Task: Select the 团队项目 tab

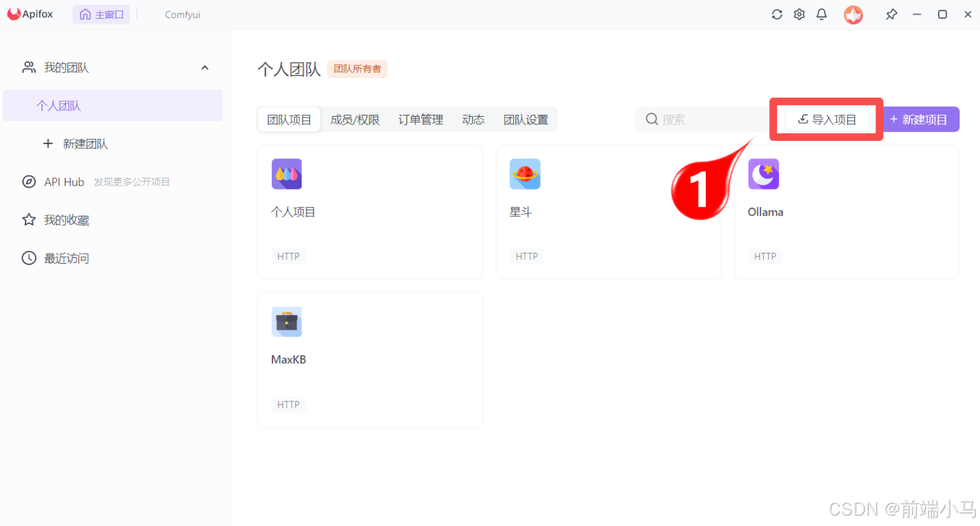Action: pyautogui.click(x=289, y=120)
